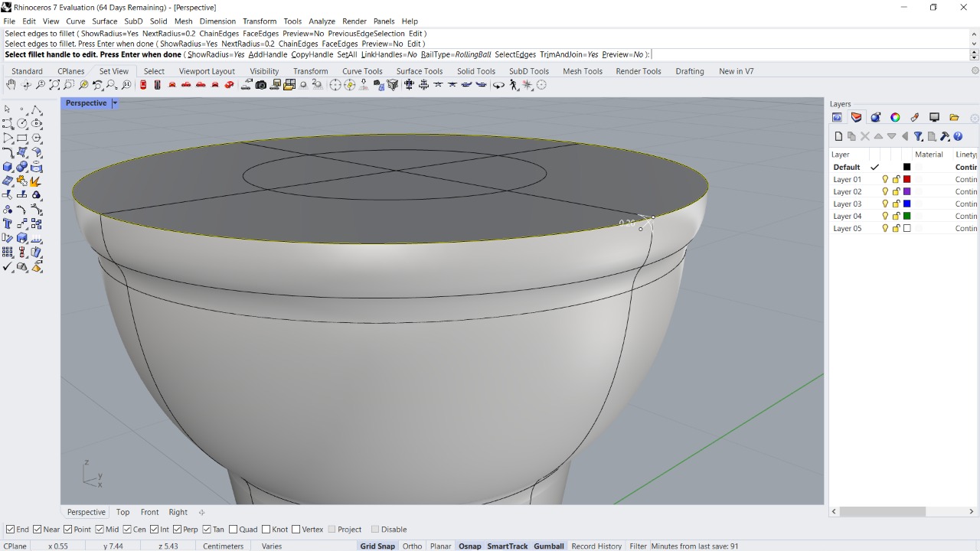The width and height of the screenshot is (980, 551).
Task: Toggle Gumball in status bar
Action: (549, 546)
